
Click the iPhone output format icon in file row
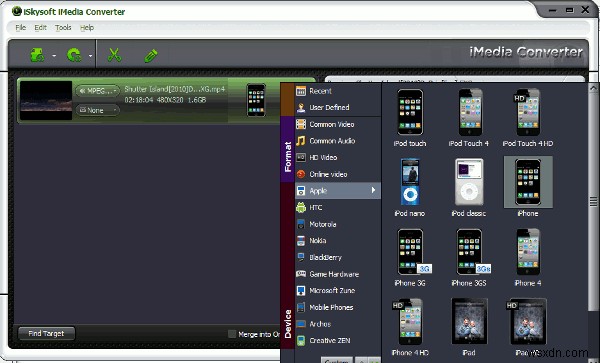[x=256, y=100]
